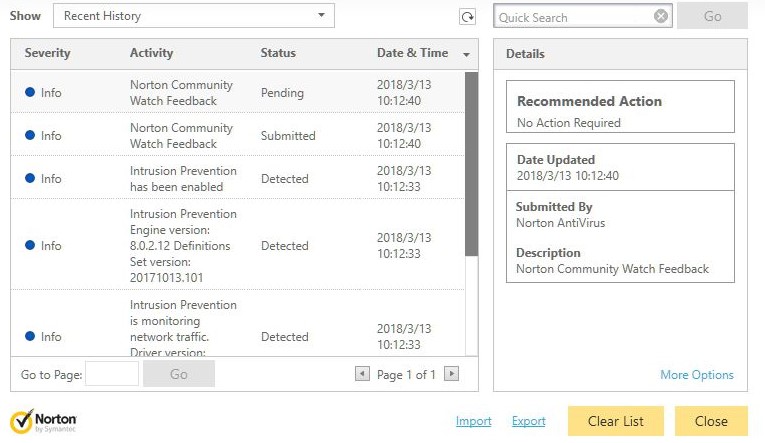Open the Export link
This screenshot has width=765, height=443.
tap(528, 421)
